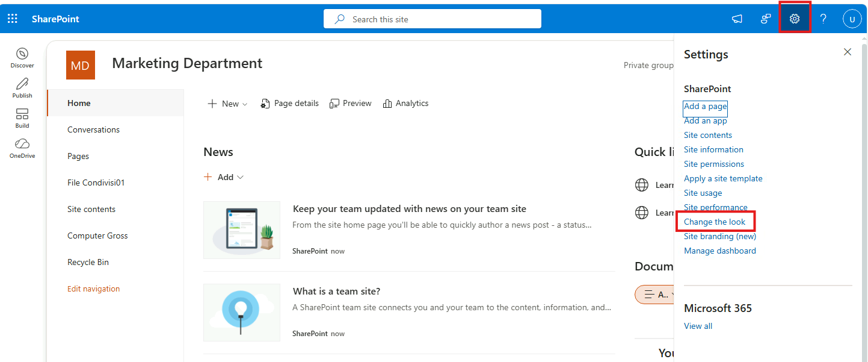Open Site branding (new) link
The width and height of the screenshot is (868, 362).
(720, 236)
